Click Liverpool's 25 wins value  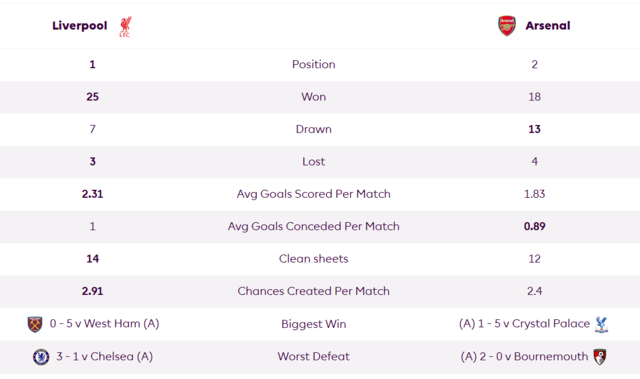tap(93, 97)
